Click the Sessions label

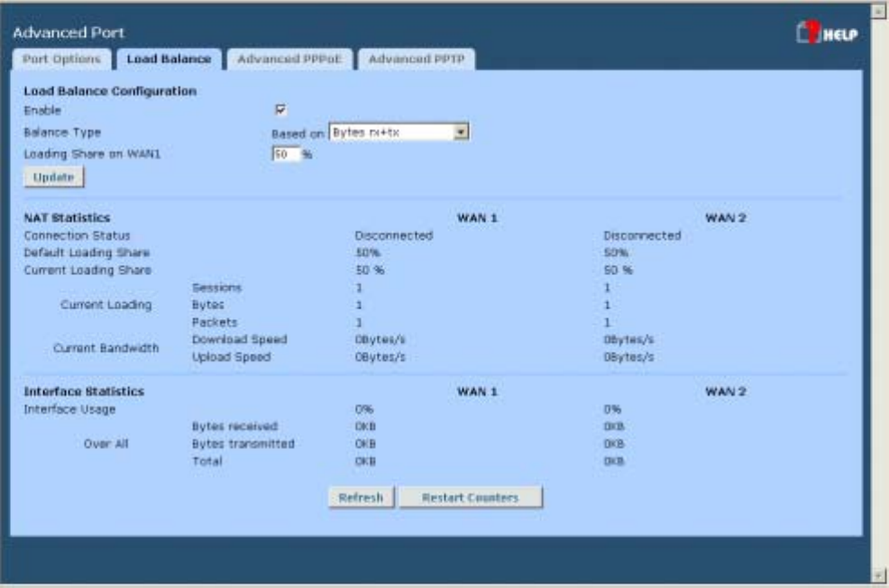pos(216,288)
